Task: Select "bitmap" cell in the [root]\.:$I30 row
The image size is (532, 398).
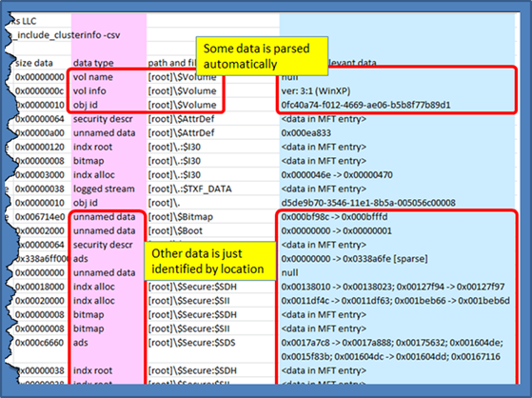Action: tap(89, 161)
